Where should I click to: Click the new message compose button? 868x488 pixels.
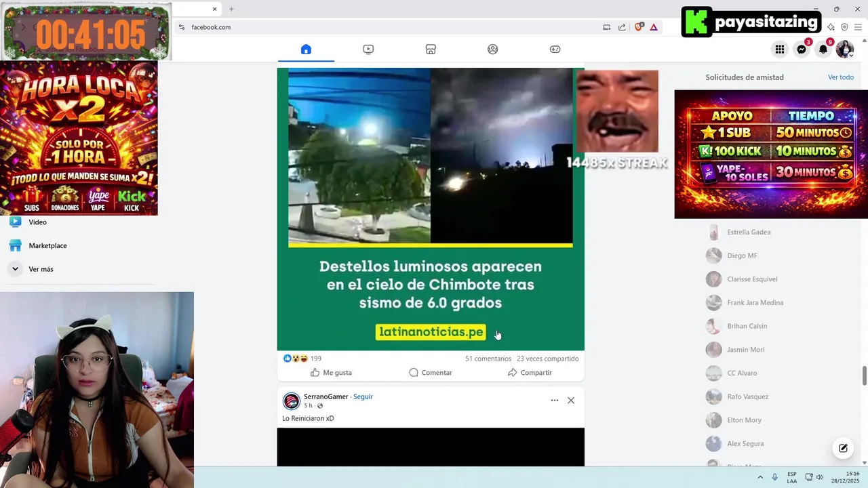[x=843, y=448]
